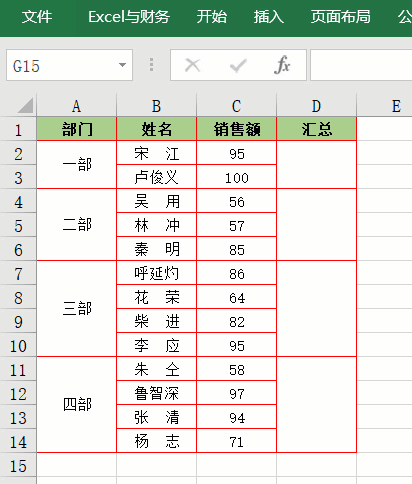Viewport: 412px width, 484px height.
Task: Select the merged 一部 cell
Action: 77,165
